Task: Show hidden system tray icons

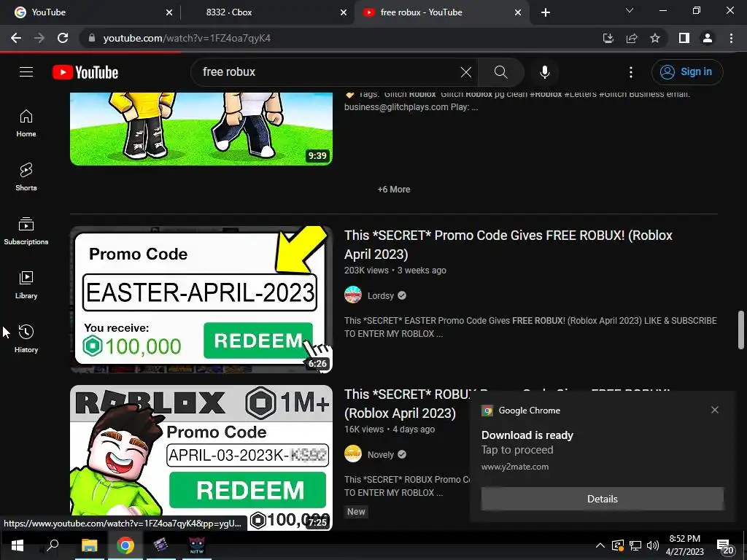Action: click(x=600, y=545)
